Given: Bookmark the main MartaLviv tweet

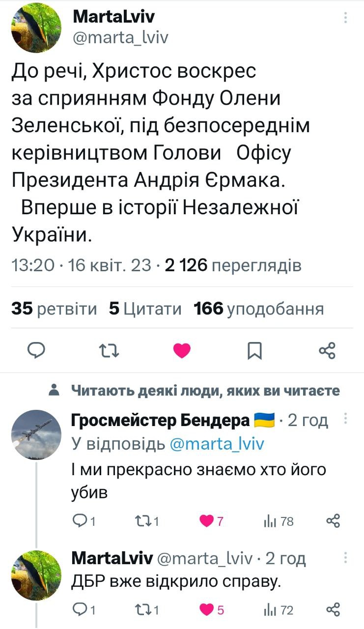Looking at the screenshot, I should pyautogui.click(x=254, y=350).
